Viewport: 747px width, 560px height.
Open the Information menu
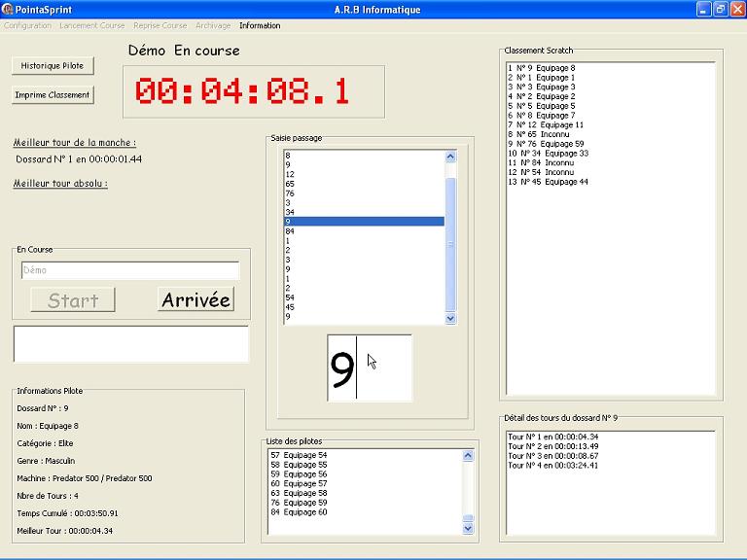pos(260,25)
